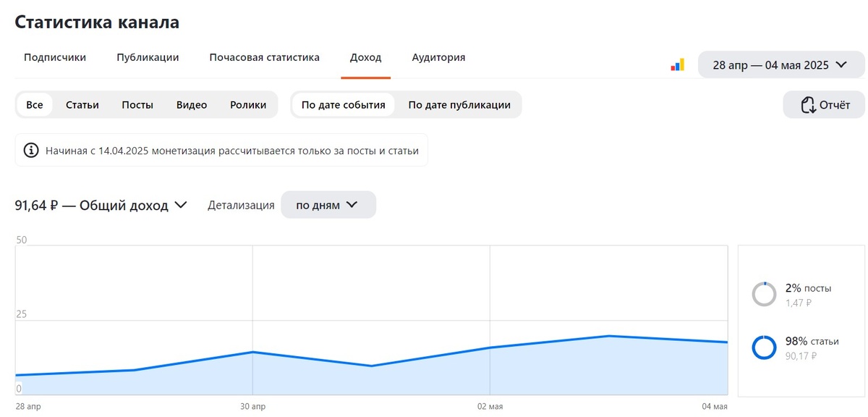Choose По дате события mode
Screen dimensions: 868x417
point(343,105)
